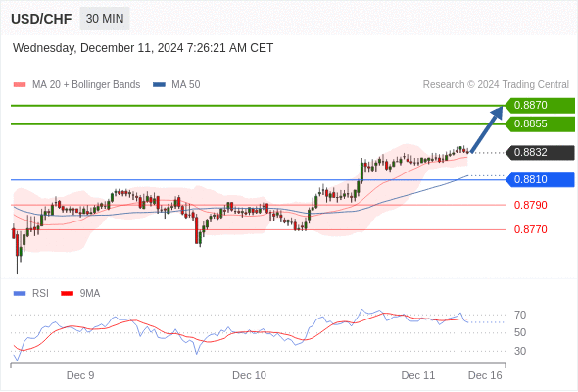578x392 pixels.
Task: Click the 0.8790 red support label
Action: tap(530, 205)
